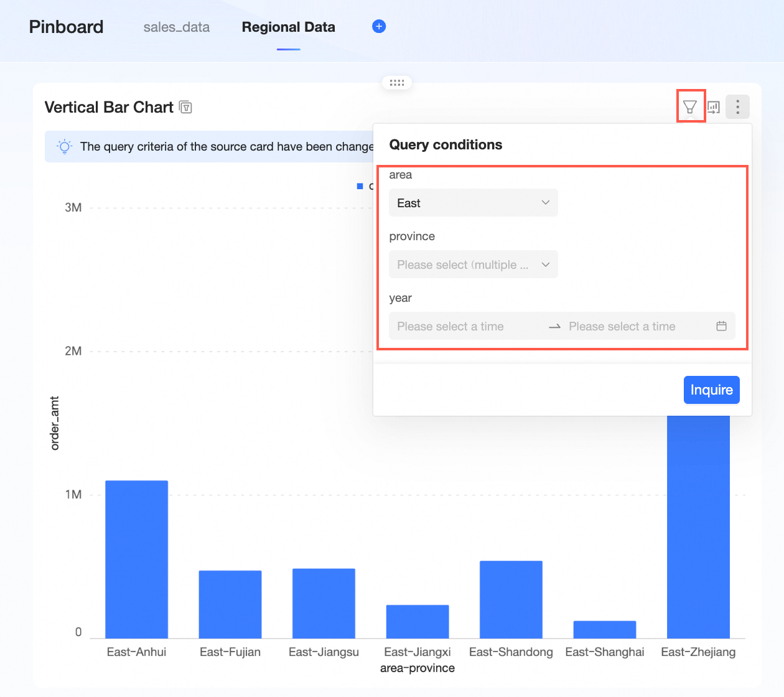Click the calendar icon in year field
The image size is (784, 697).
(721, 326)
